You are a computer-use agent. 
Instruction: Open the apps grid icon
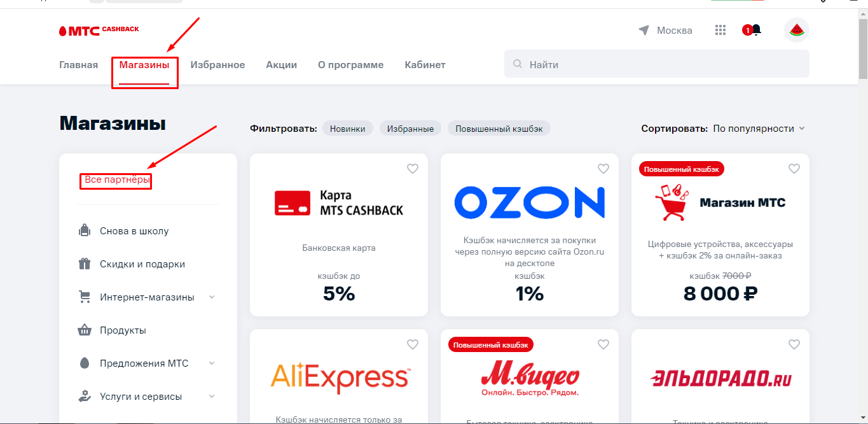720,30
